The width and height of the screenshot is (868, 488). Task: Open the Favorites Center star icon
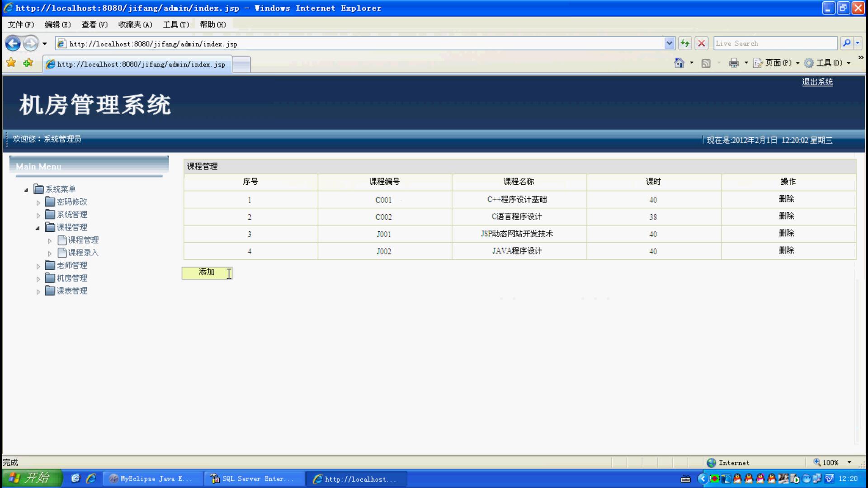click(11, 63)
